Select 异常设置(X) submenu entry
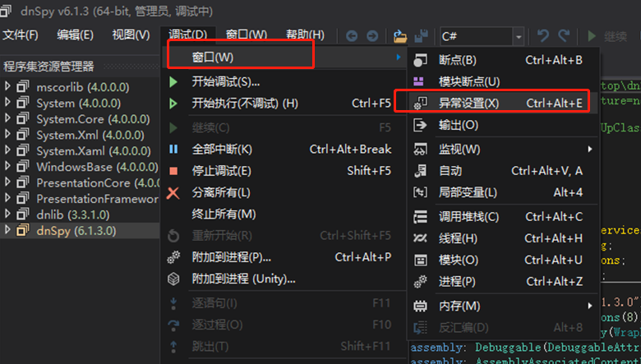Viewport: 641px width, 364px height. coord(503,104)
